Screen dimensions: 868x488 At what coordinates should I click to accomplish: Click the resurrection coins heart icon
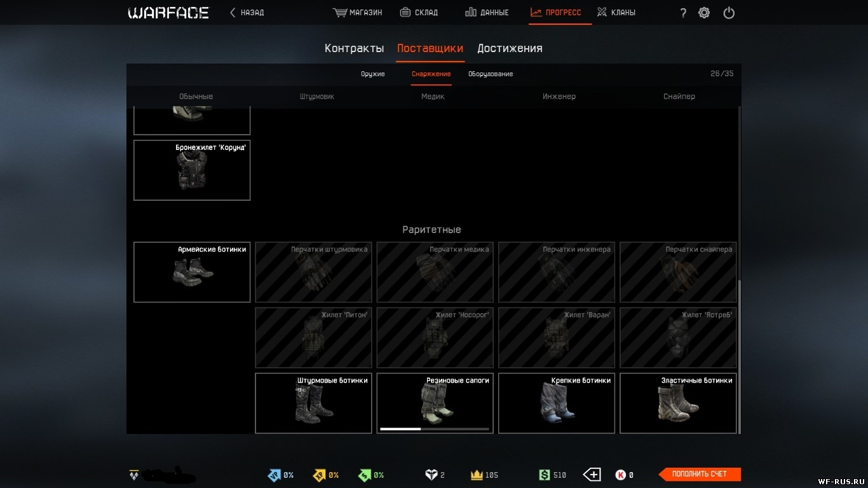(431, 475)
